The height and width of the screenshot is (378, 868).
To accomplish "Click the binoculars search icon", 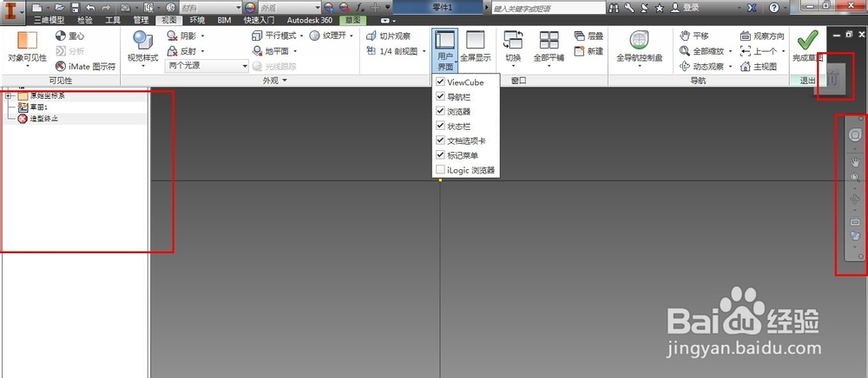I will tap(614, 8).
